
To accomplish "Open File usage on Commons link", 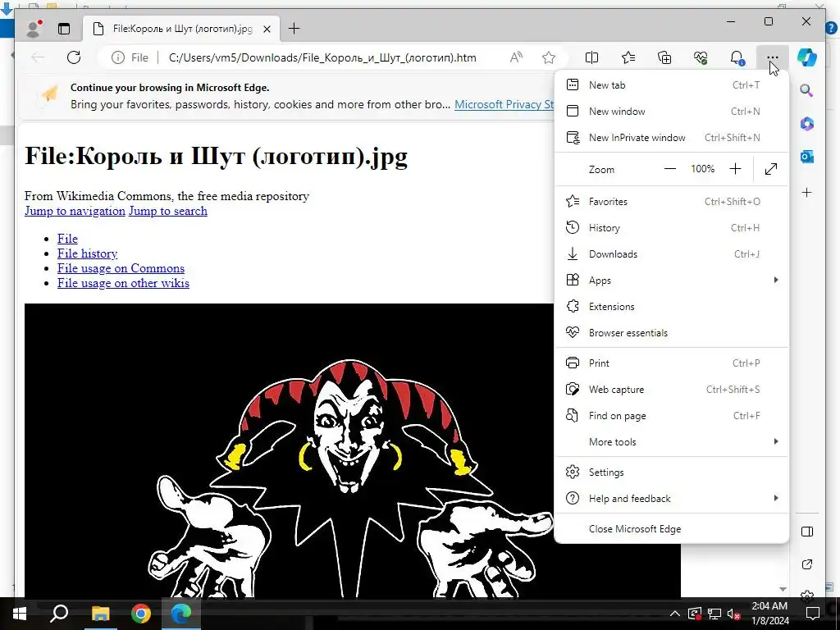I will coord(121,268).
